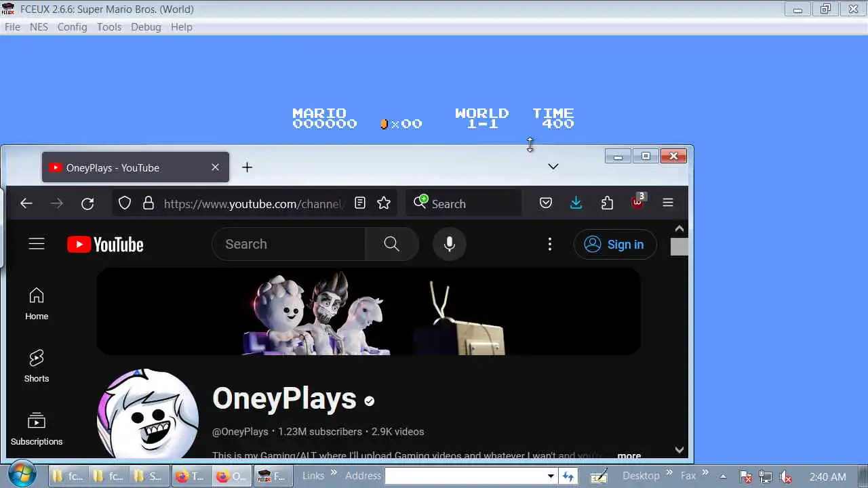This screenshot has height=488, width=868.
Task: Click the muted volume tray icon
Action: pos(785,476)
